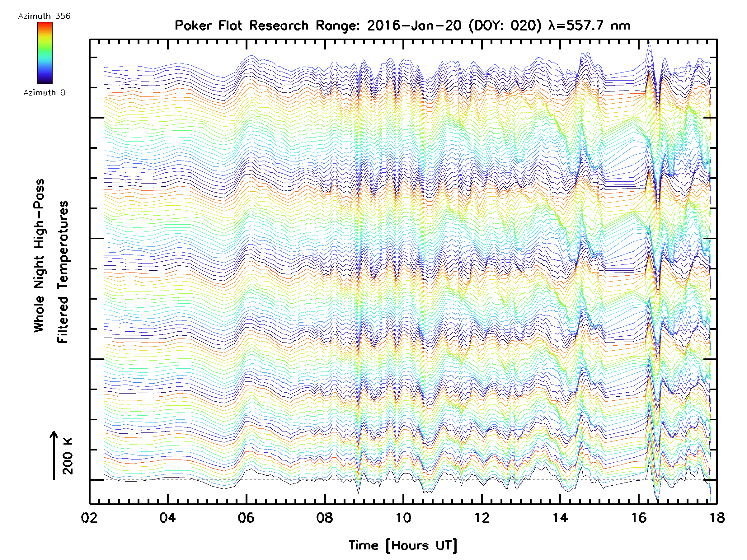747x560 pixels.
Task: Click the 'Azimuth 356' legend label
Action: point(44,16)
